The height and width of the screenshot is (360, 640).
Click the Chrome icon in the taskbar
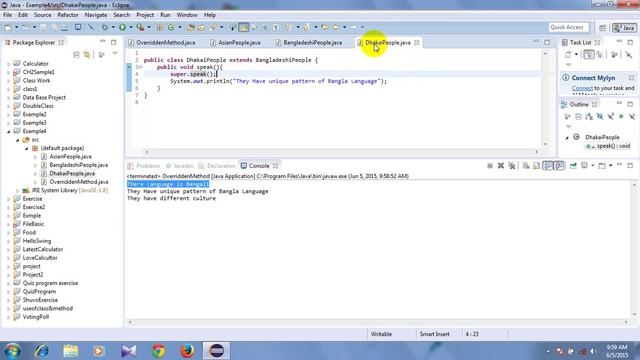[158, 351]
